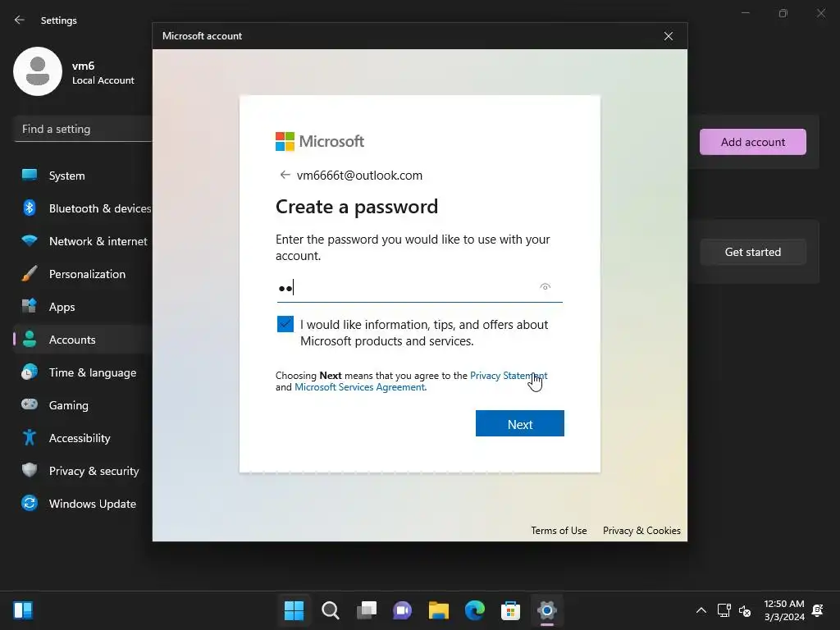Open the Terms of Use link
Viewport: 840px width, 630px height.
tap(559, 531)
